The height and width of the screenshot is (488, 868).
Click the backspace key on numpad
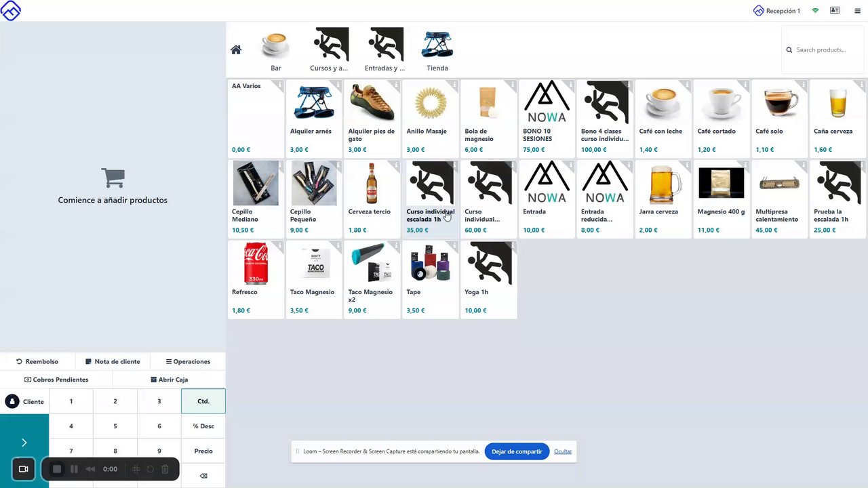click(x=203, y=476)
